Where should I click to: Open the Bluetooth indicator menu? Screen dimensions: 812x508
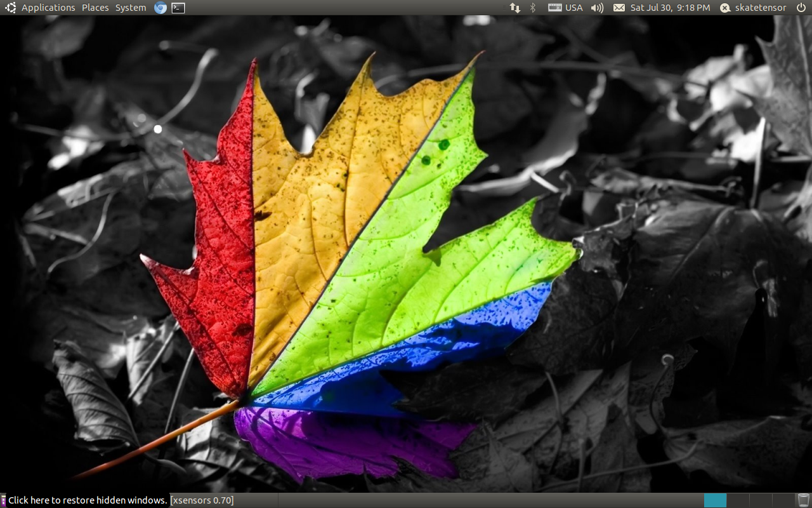[533, 8]
